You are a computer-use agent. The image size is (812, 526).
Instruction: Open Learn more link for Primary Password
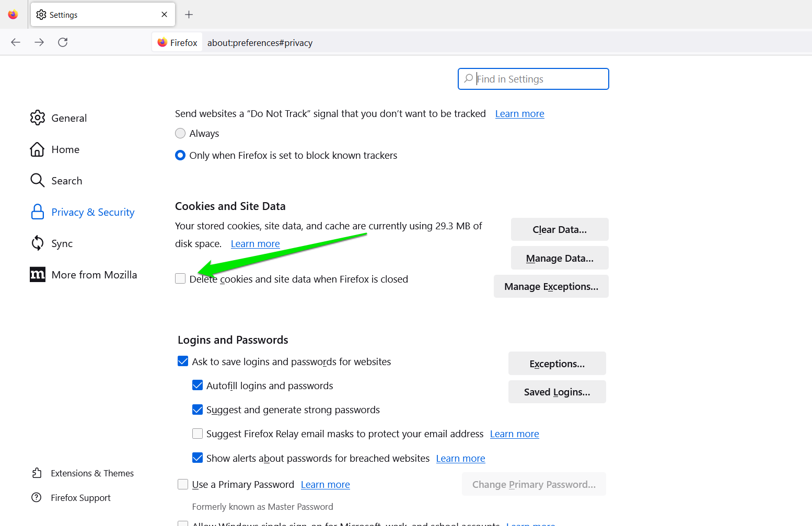point(326,485)
